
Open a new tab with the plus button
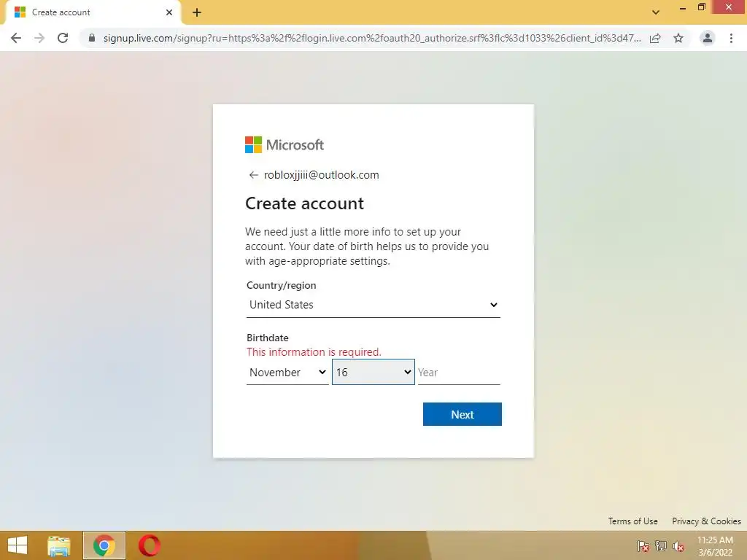click(x=197, y=12)
